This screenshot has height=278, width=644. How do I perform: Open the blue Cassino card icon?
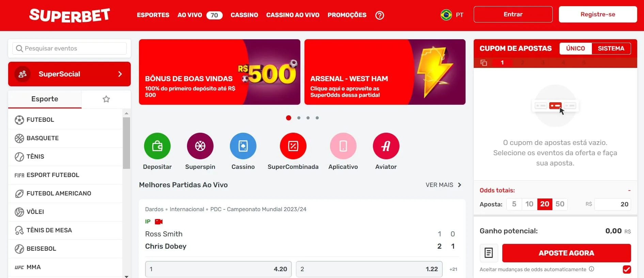pos(243,146)
